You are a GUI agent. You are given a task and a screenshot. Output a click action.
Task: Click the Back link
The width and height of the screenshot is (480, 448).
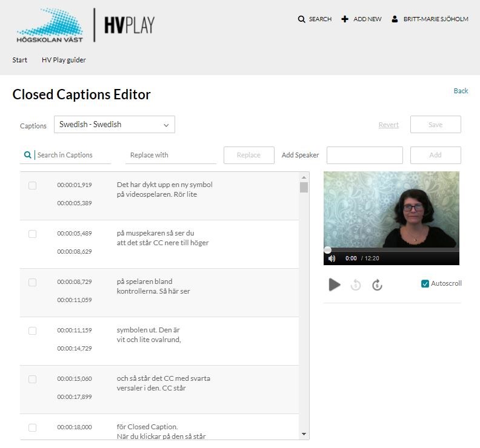[x=461, y=91]
